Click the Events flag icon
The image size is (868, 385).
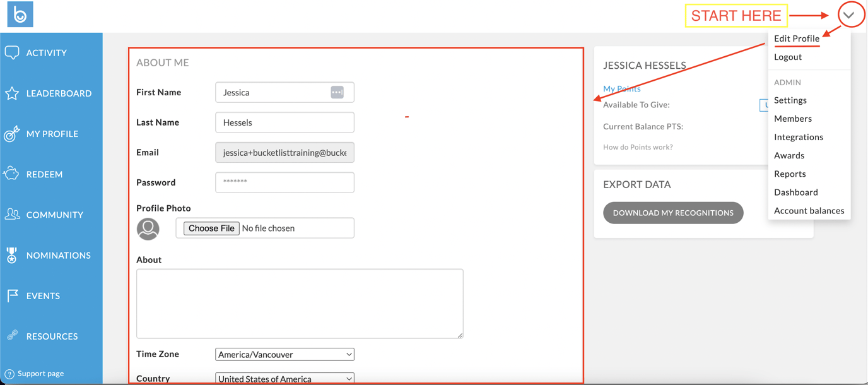point(12,295)
